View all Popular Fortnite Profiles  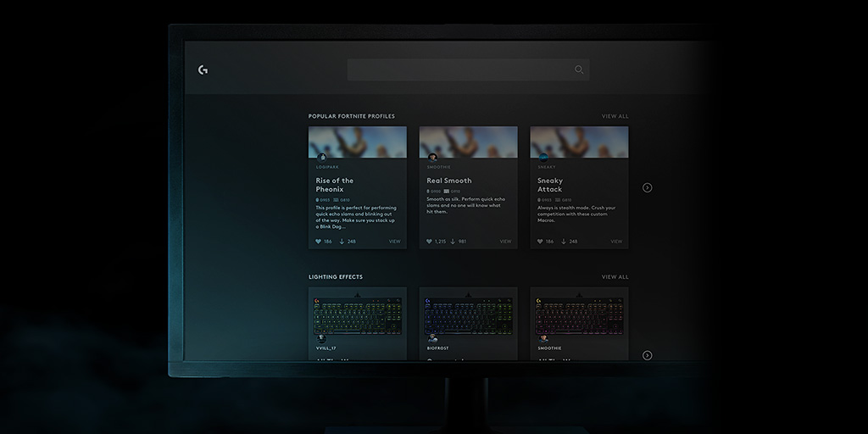[x=615, y=116]
